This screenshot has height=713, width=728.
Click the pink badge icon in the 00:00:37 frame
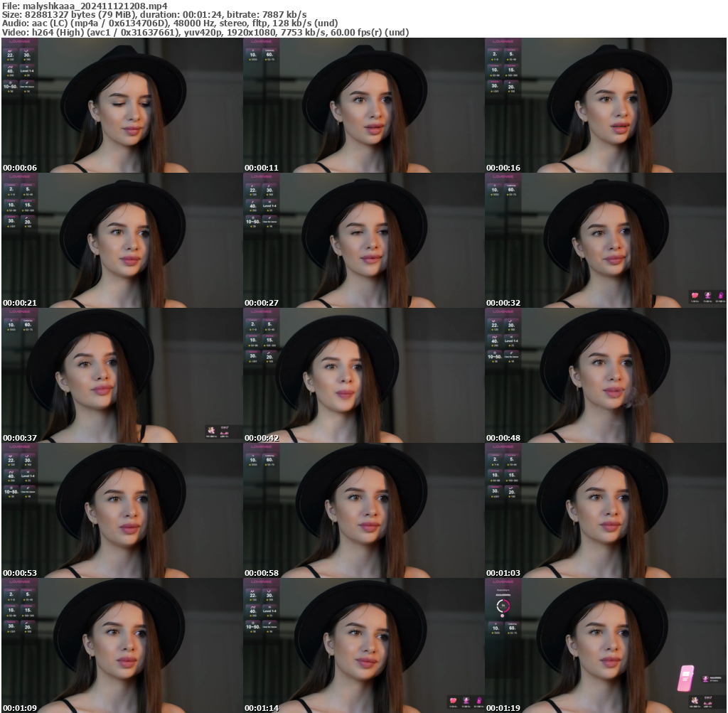tap(212, 431)
